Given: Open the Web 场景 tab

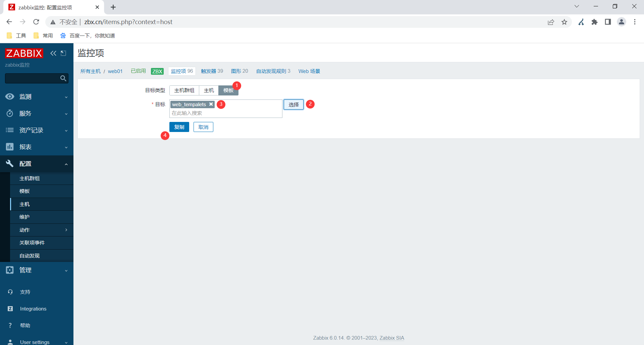Looking at the screenshot, I should 309,71.
